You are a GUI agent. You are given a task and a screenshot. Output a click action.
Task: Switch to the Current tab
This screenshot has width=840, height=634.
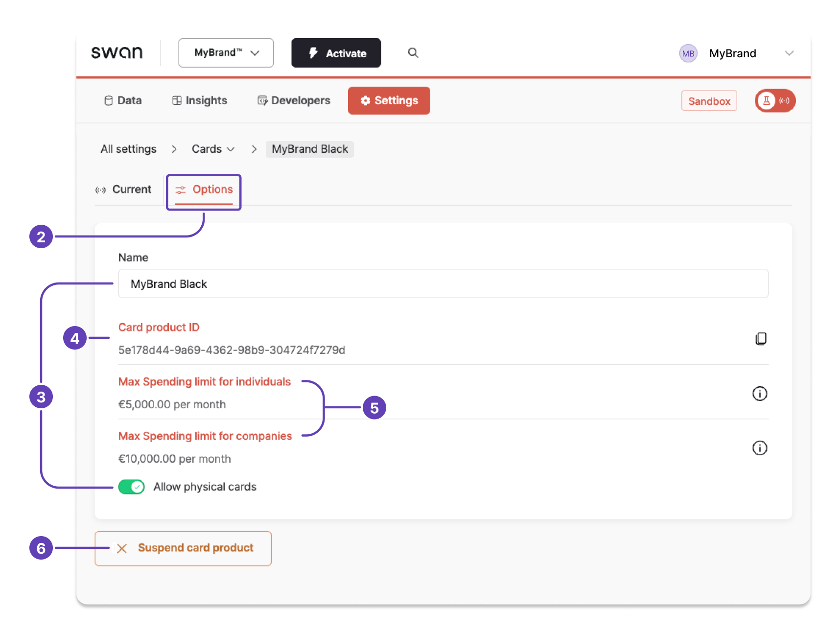(124, 189)
